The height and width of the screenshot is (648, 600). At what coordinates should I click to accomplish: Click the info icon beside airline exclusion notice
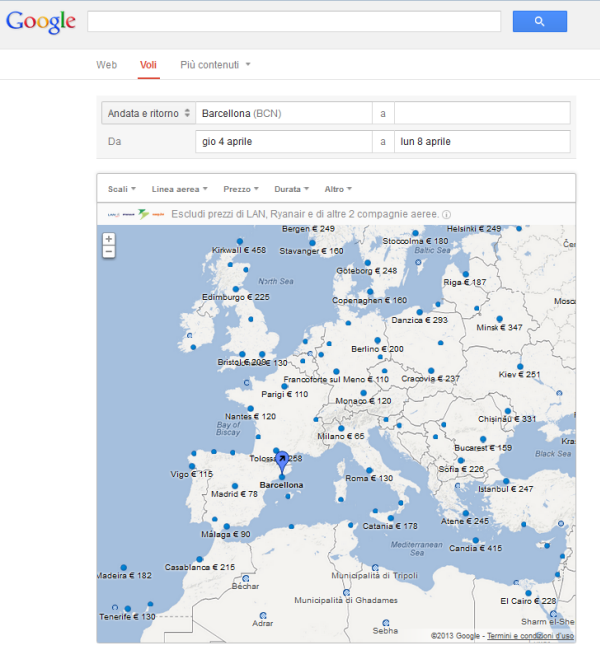(x=446, y=214)
